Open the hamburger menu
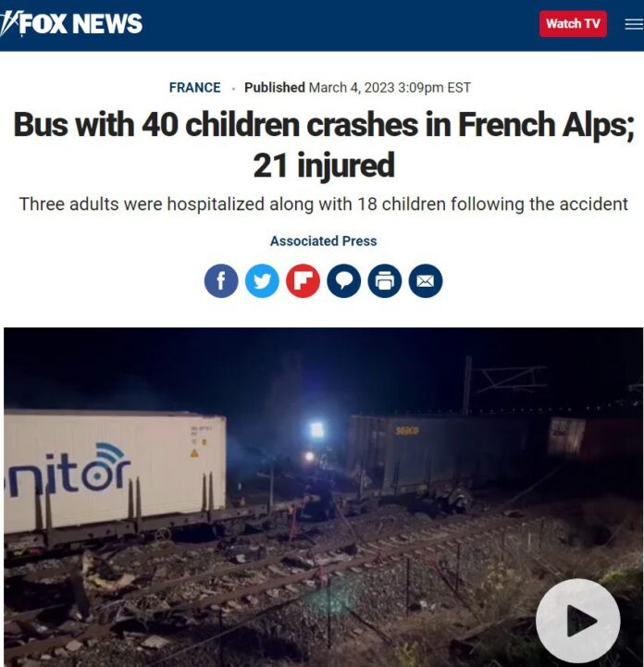Image resolution: width=644 pixels, height=667 pixels. 634,24
